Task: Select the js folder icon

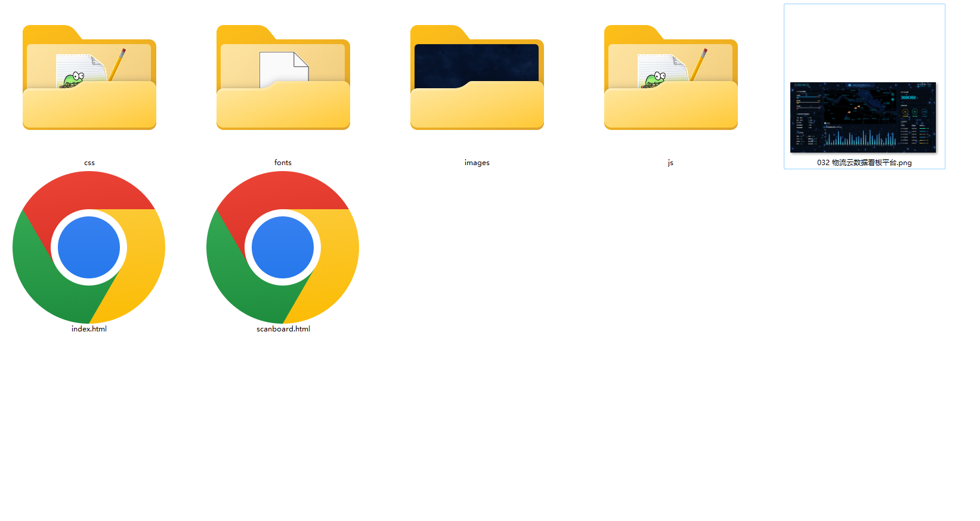Action: (x=671, y=77)
